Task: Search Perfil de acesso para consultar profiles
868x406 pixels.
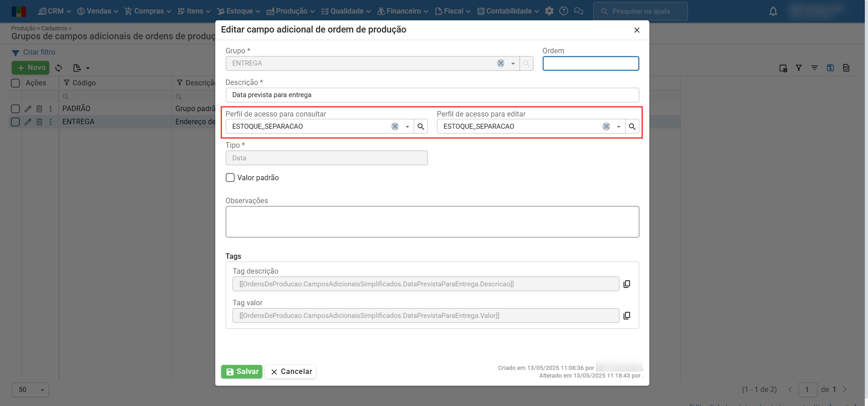Action: click(421, 126)
